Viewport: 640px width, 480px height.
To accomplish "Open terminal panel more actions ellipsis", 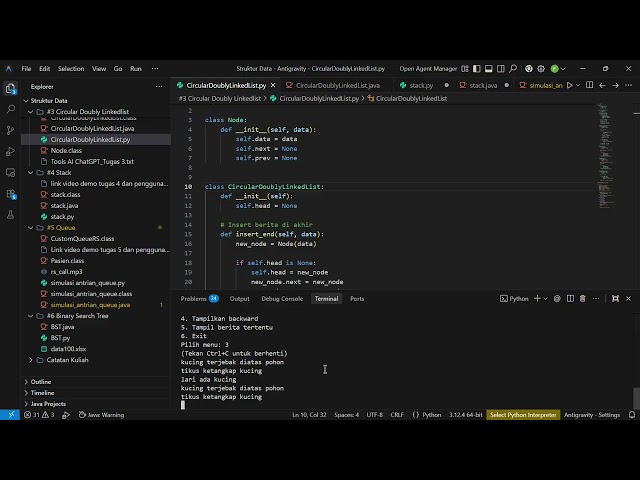I will coord(596,299).
